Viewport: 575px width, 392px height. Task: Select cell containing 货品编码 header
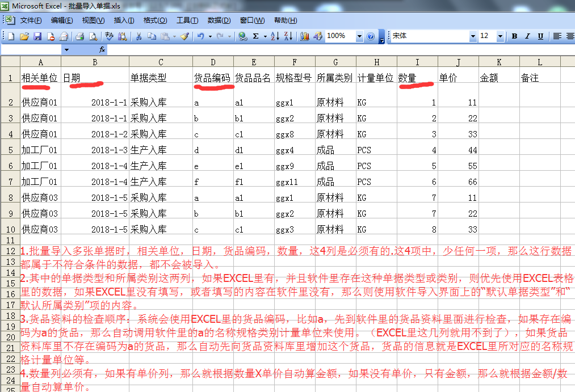pos(213,78)
